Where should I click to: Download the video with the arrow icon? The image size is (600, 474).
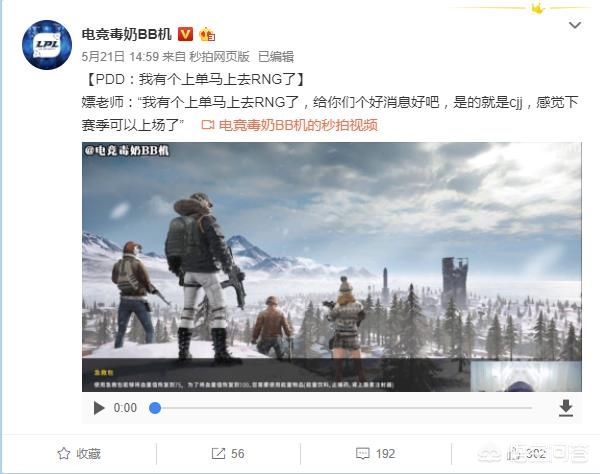(x=566, y=408)
